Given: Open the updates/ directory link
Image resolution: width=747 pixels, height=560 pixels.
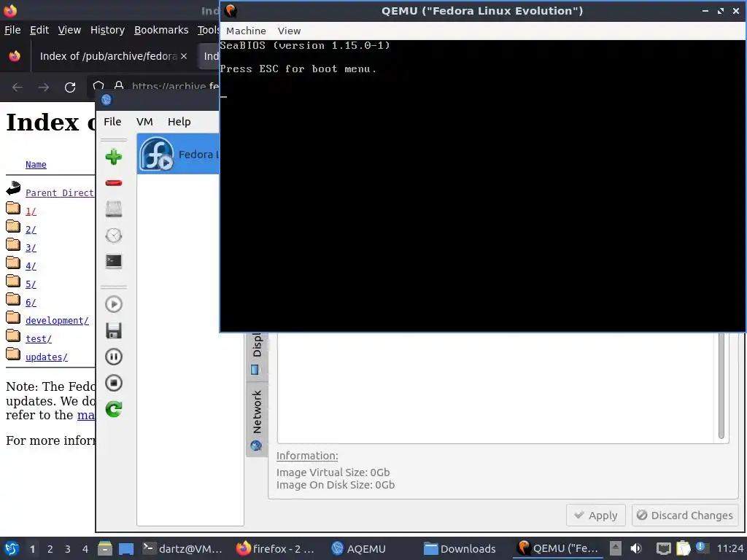Looking at the screenshot, I should [46, 357].
